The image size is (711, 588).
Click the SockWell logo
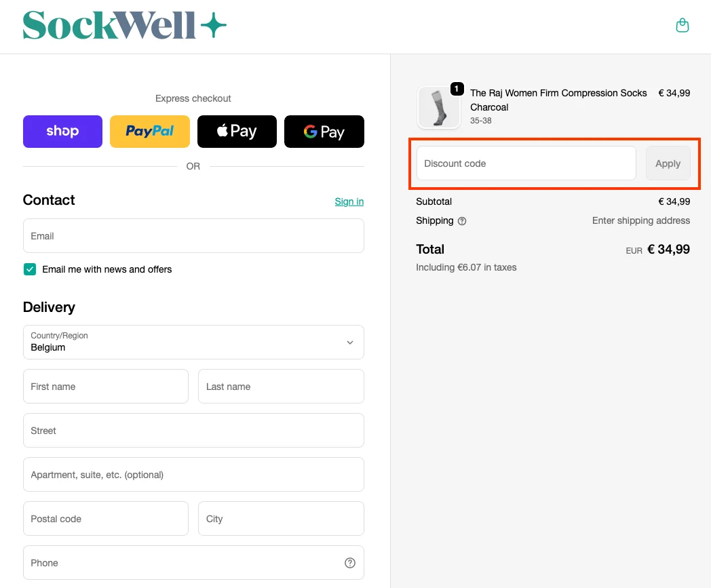pos(124,25)
